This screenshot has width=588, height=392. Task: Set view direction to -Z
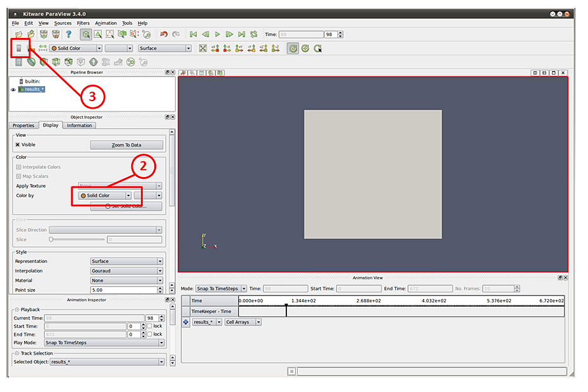[276, 49]
